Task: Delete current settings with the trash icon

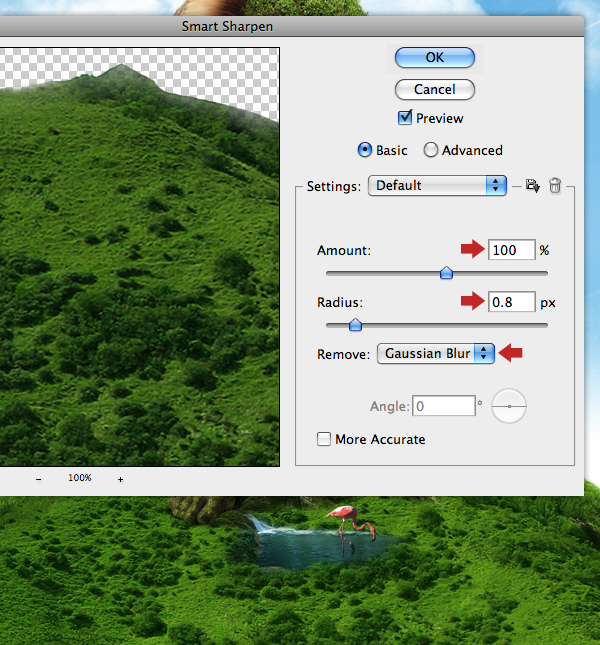Action: point(555,186)
